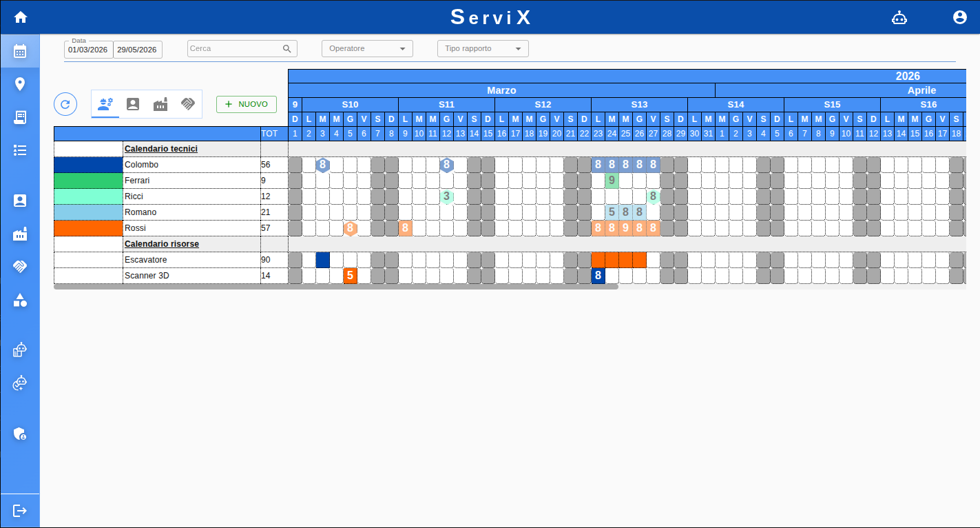Image resolution: width=980 pixels, height=528 pixels.
Task: Open the shield admin icon in sidebar
Action: [x=20, y=434]
